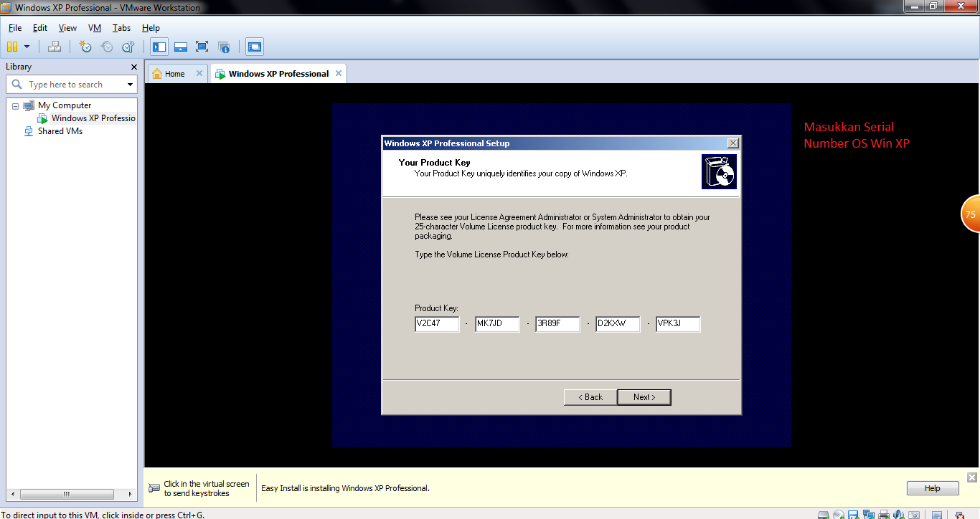Screen dimensions: 980x519
Task: Click 'Type the Volume License Product Key below:' text
Action: (x=491, y=254)
